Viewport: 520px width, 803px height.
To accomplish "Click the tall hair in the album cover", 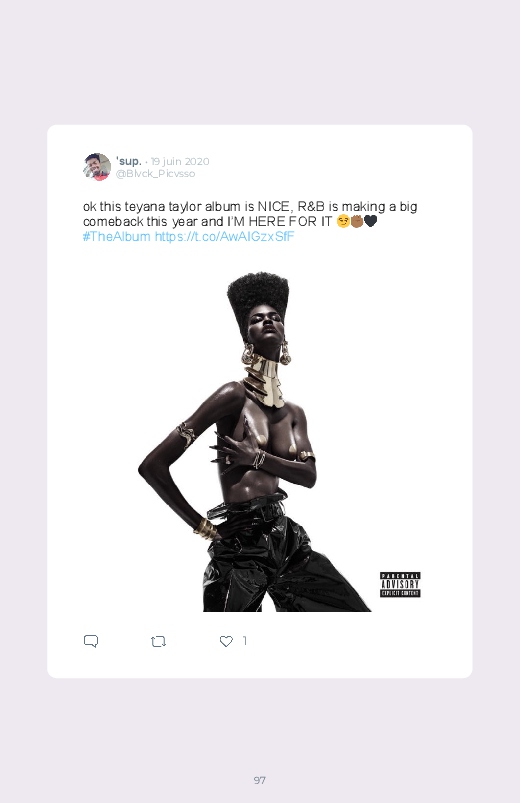I will 258,294.
